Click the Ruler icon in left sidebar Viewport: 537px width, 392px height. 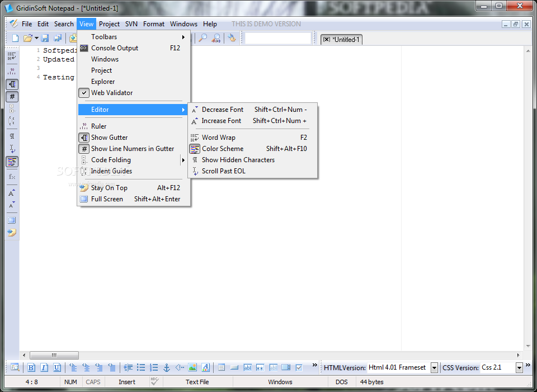point(12,71)
